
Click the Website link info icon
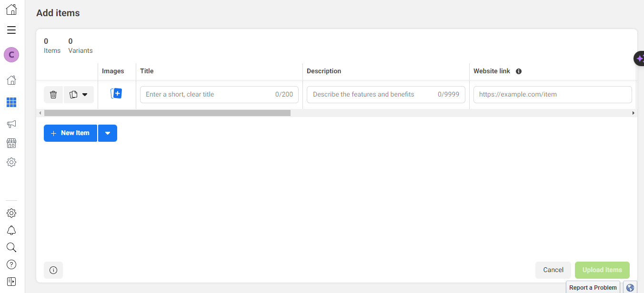click(519, 71)
